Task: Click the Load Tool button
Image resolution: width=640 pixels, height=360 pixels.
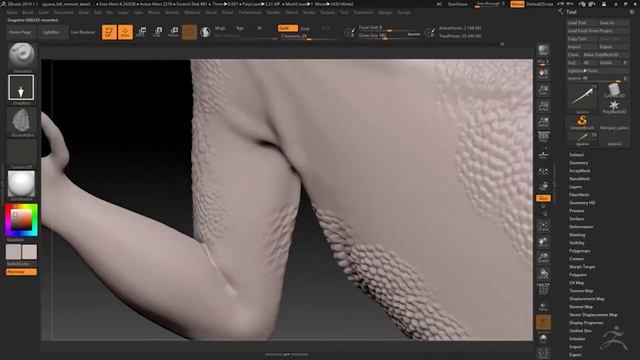Action: pyautogui.click(x=582, y=23)
